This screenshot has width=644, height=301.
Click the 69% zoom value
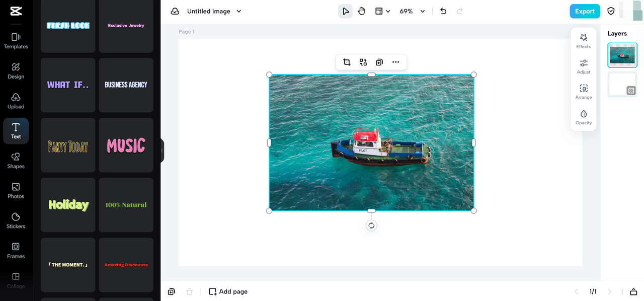click(x=406, y=11)
